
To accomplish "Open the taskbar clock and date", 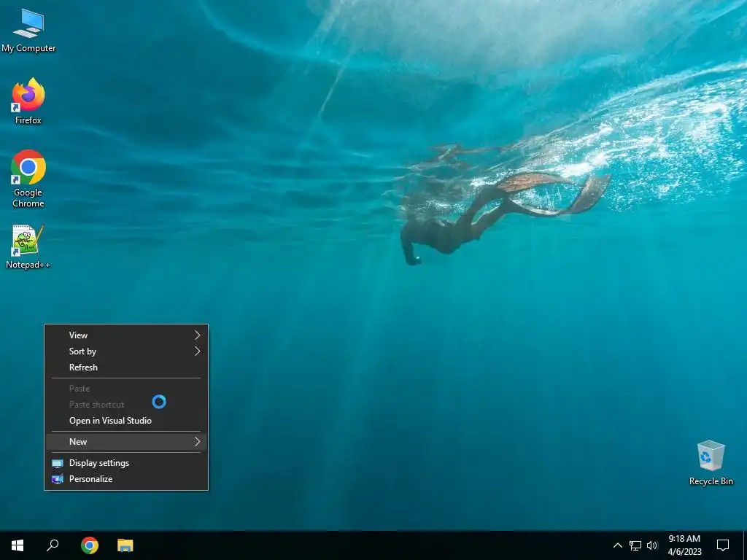I will pyautogui.click(x=684, y=545).
